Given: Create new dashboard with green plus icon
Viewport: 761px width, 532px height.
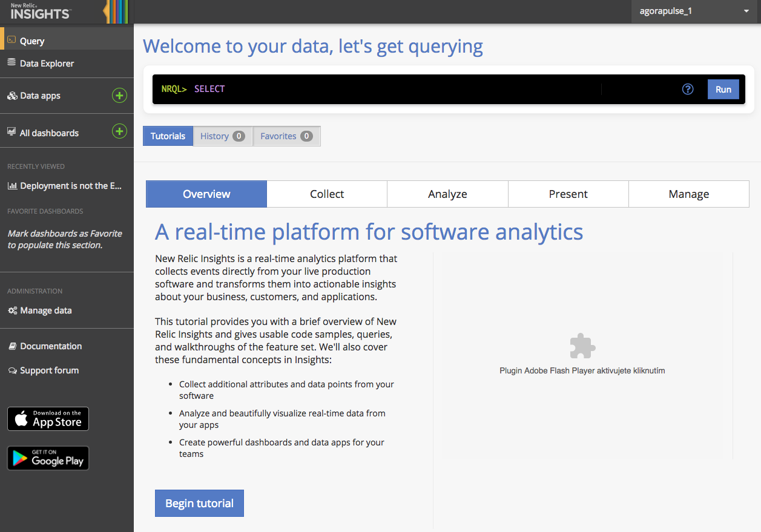Looking at the screenshot, I should coord(119,131).
